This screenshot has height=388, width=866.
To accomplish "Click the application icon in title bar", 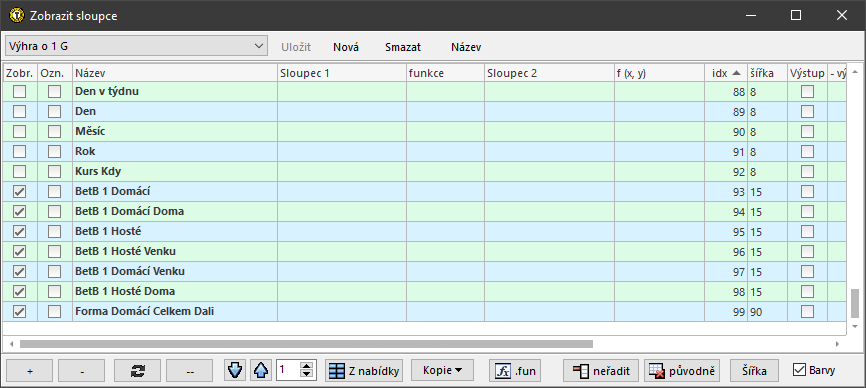I will pos(17,15).
